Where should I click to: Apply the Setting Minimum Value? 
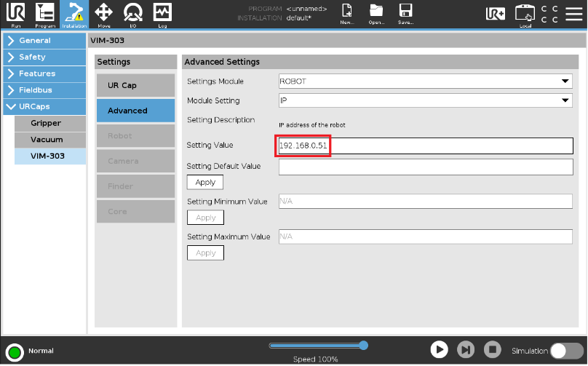pyautogui.click(x=205, y=218)
